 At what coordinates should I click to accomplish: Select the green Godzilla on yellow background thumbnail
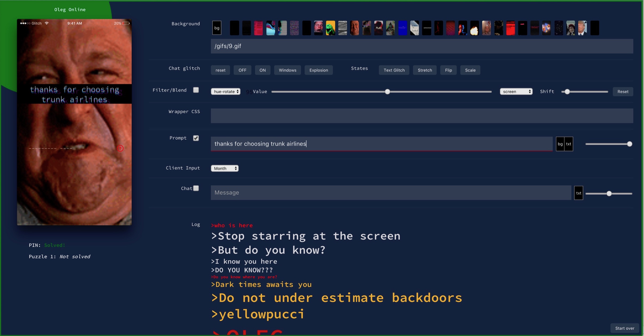(x=330, y=28)
